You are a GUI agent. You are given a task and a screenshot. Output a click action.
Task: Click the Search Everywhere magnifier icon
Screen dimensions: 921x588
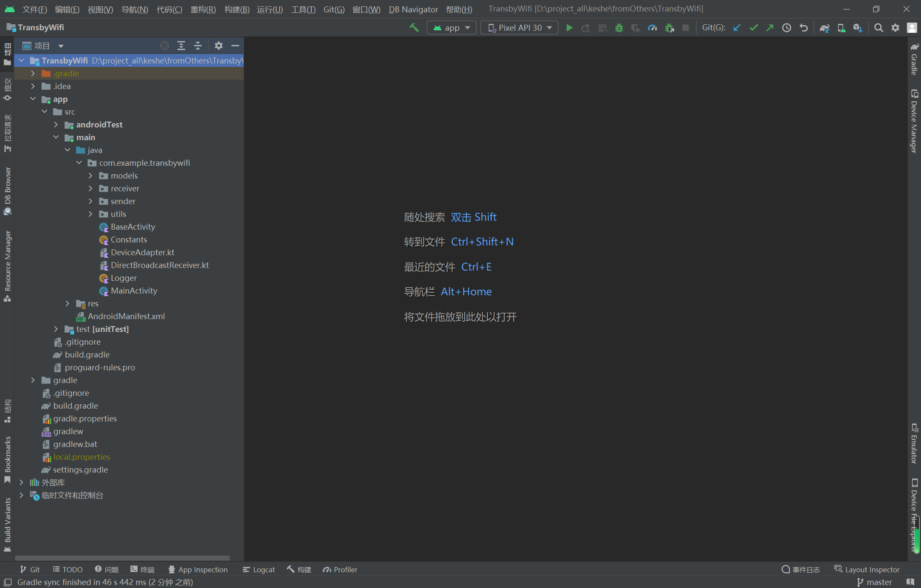coord(878,28)
